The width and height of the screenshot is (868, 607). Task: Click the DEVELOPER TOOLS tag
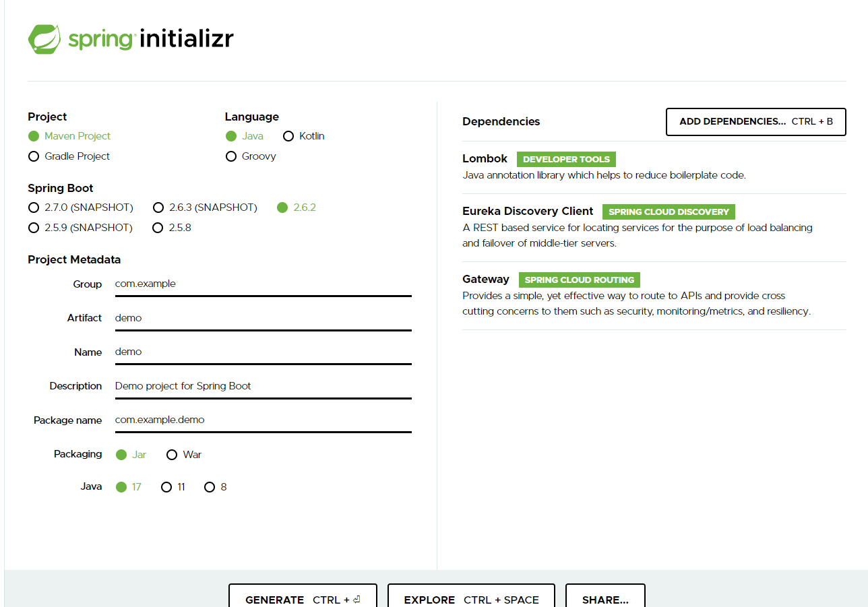tap(566, 160)
